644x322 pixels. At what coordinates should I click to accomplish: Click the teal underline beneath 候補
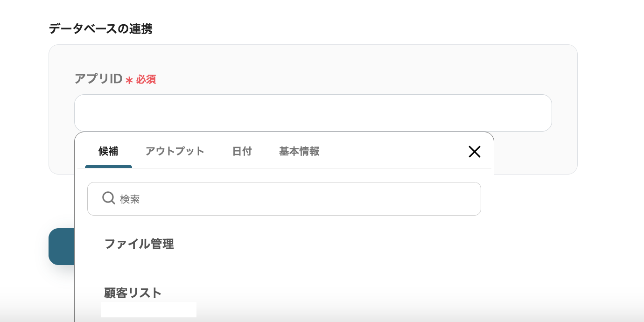(108, 166)
